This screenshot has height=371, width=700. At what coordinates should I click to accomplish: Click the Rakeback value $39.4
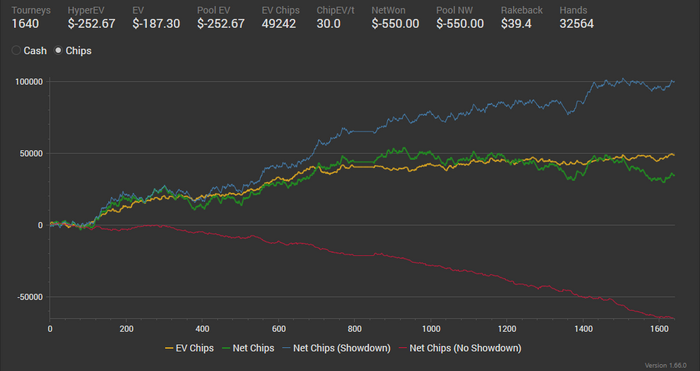[x=516, y=24]
